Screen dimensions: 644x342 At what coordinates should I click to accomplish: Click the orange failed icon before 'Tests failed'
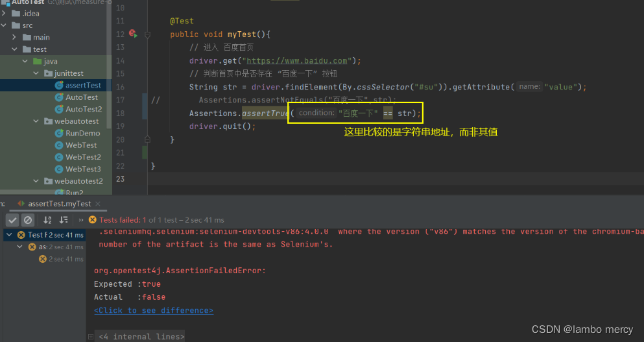pyautogui.click(x=92, y=219)
